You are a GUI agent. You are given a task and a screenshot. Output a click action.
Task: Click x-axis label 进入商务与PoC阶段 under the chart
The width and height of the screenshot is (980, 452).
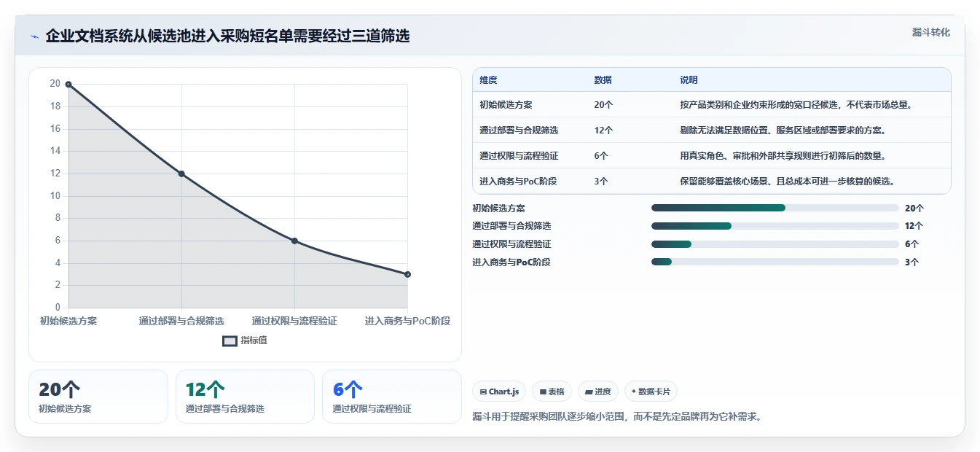407,321
